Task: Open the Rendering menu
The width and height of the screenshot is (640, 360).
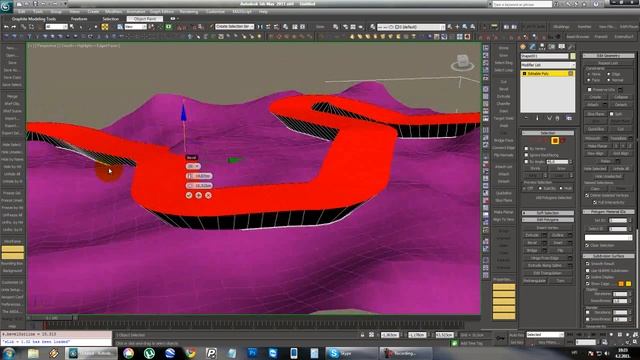Action: point(189,12)
